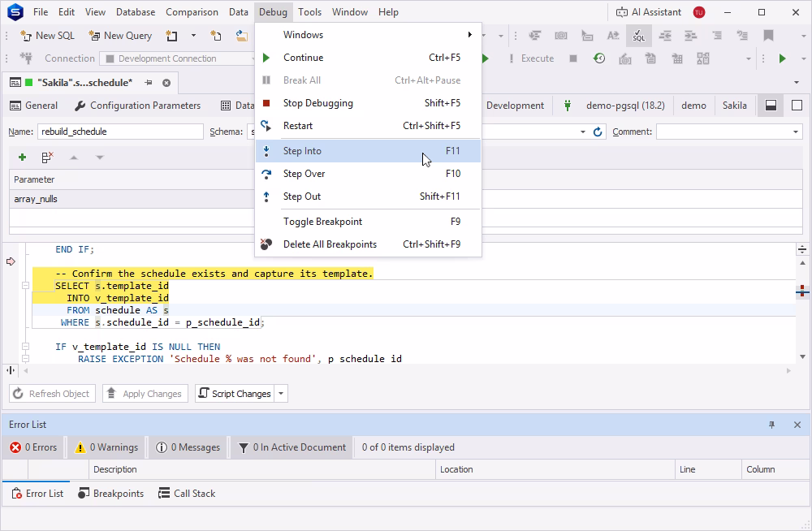This screenshot has width=812, height=531.
Task: Open the File menu
Action: tap(41, 12)
